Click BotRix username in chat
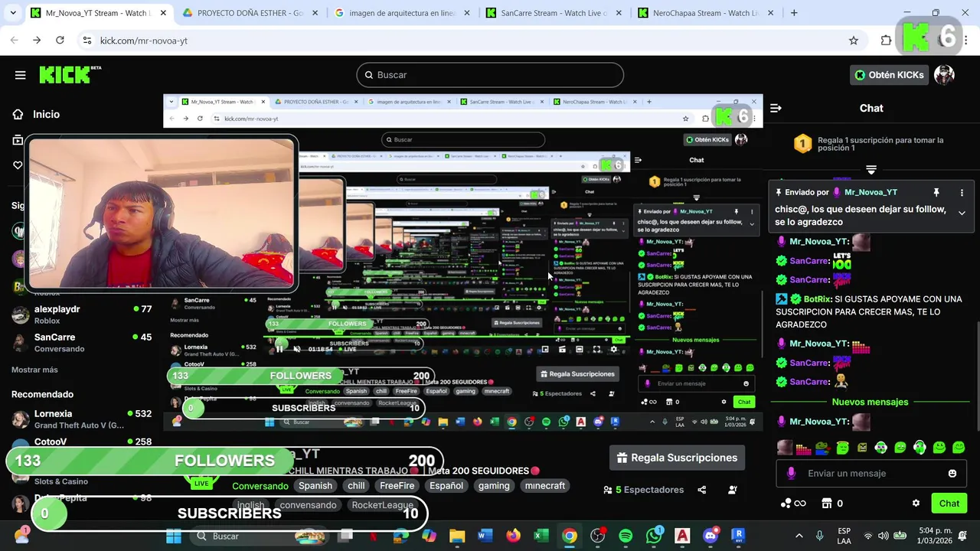This screenshot has height=551, width=980. 818,299
